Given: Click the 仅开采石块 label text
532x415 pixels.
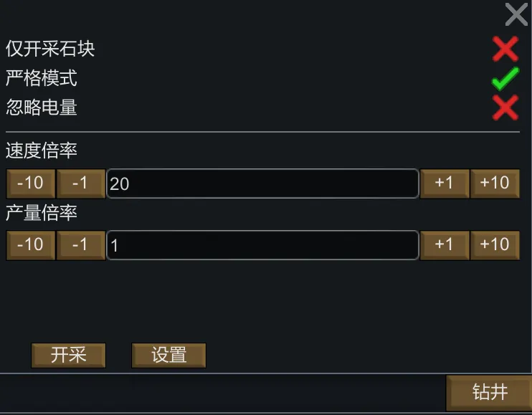Looking at the screenshot, I should 50,49.
